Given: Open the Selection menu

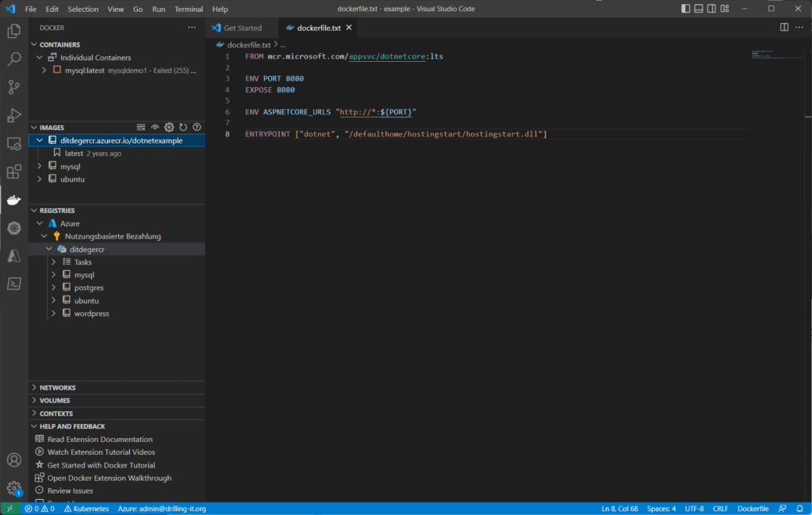Looking at the screenshot, I should [82, 9].
